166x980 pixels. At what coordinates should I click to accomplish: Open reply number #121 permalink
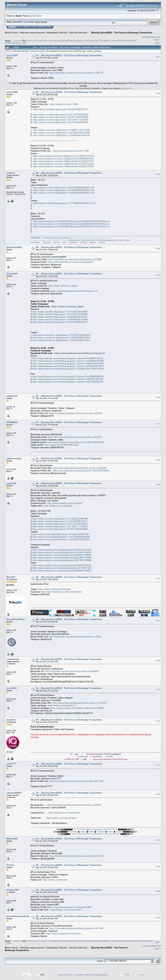158,57
